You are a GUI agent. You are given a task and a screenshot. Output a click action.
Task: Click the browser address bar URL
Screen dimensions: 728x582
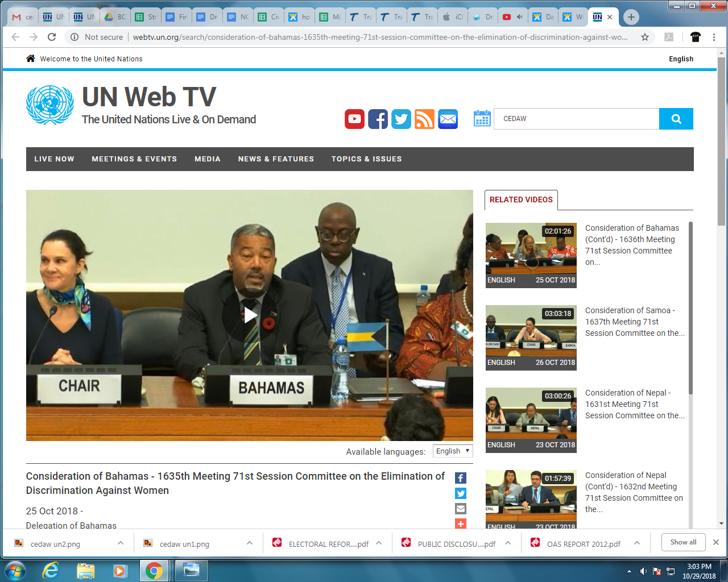coord(380,37)
